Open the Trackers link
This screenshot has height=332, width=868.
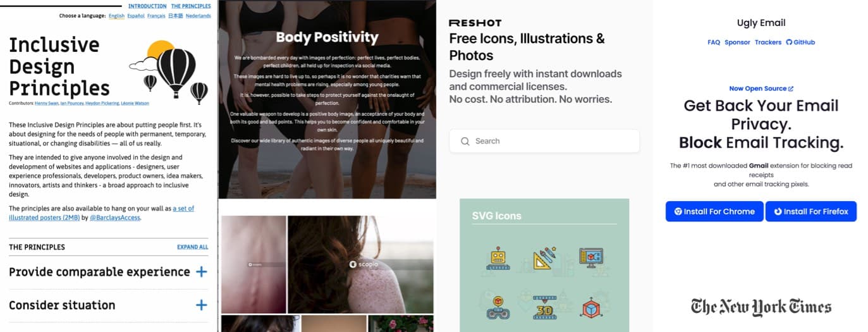(768, 42)
